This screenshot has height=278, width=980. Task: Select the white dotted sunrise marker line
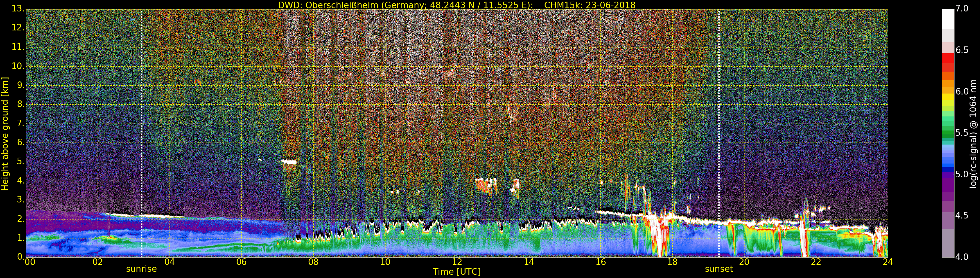tap(141, 133)
